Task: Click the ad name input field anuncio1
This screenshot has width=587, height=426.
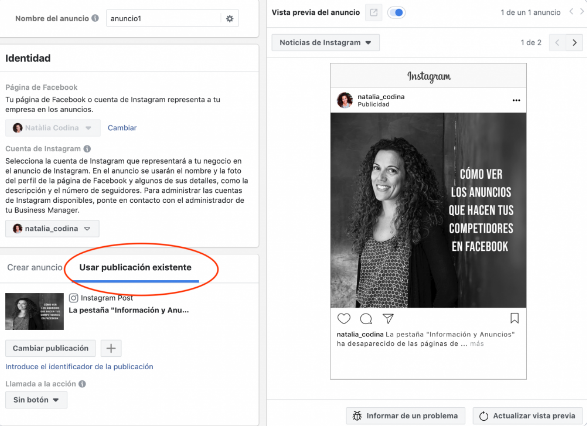Action: click(164, 18)
